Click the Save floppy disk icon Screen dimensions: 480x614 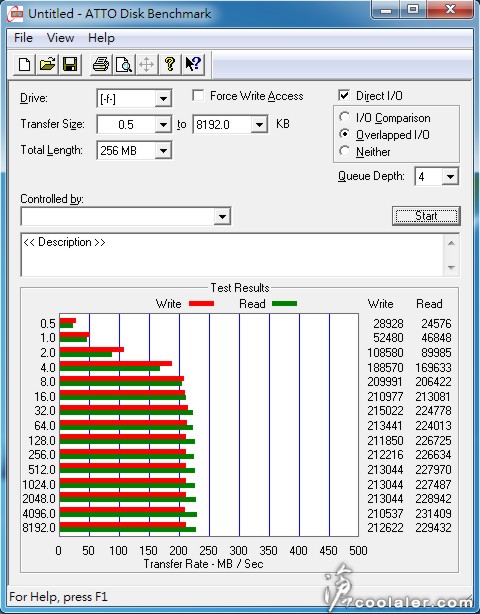(70, 64)
